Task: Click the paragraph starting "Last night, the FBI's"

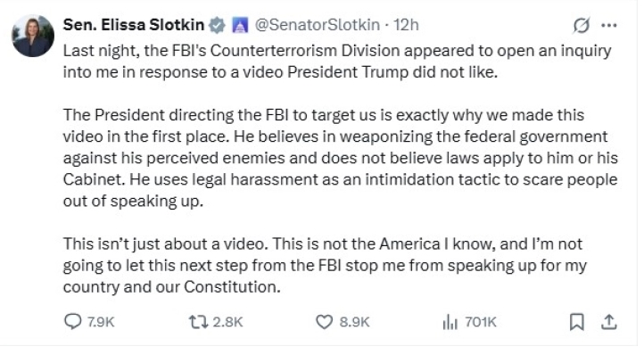Action: [337, 61]
